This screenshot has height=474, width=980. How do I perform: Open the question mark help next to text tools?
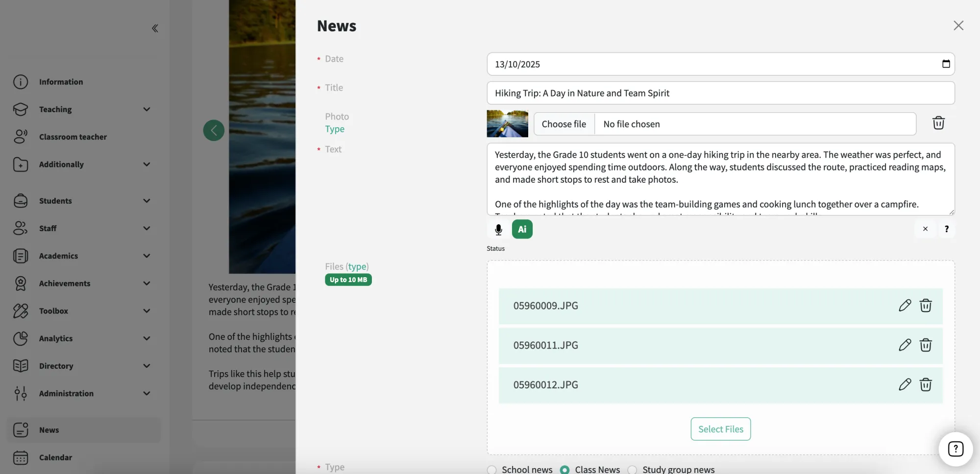[x=947, y=229]
